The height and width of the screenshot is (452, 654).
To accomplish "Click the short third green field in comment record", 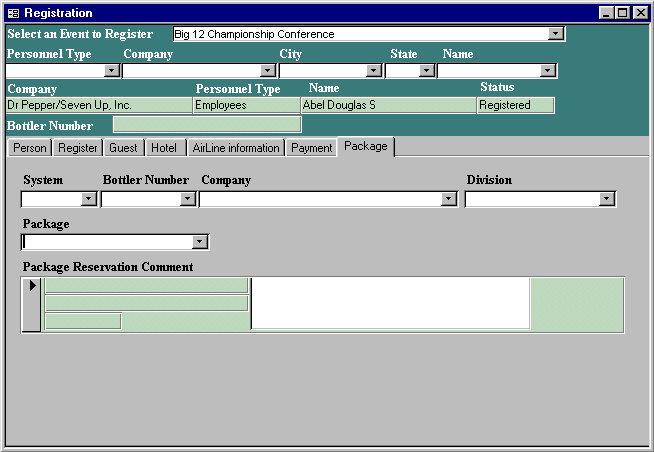I will pos(83,321).
